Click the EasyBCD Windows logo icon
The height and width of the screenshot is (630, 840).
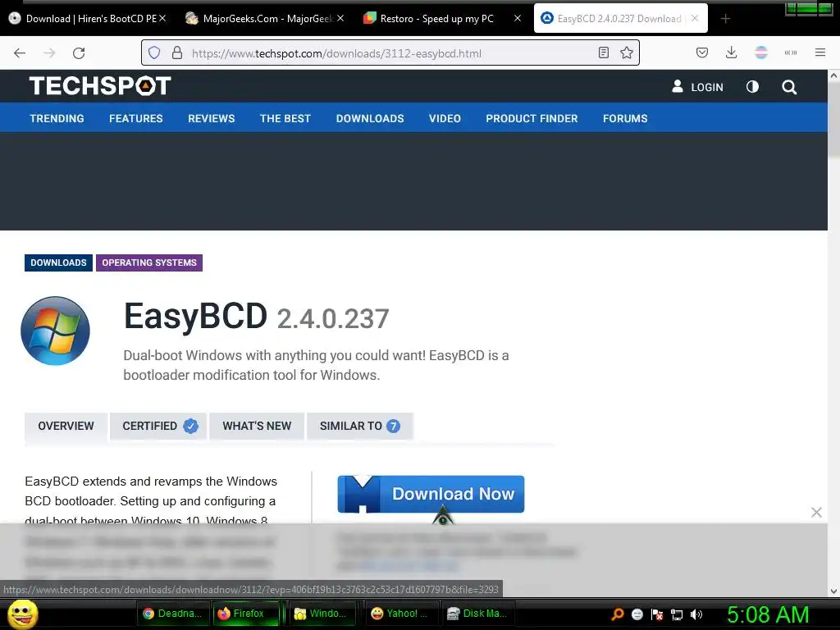[55, 331]
